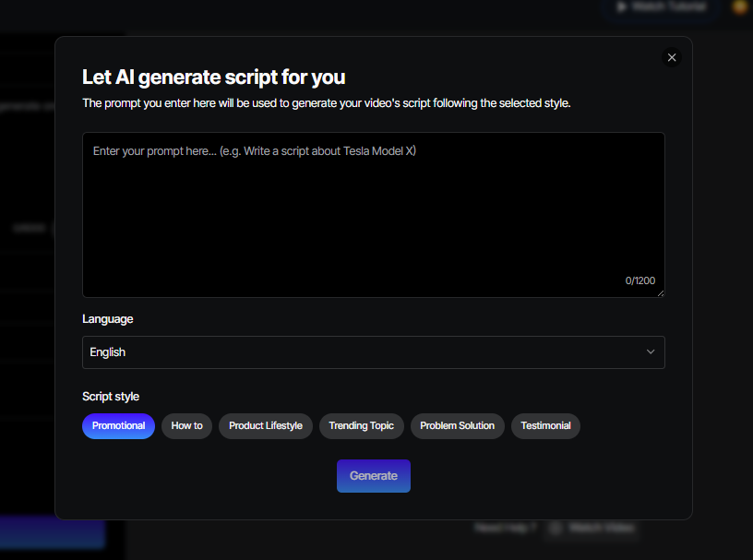This screenshot has width=753, height=560.
Task: Select Trending Topic script style
Action: point(361,426)
